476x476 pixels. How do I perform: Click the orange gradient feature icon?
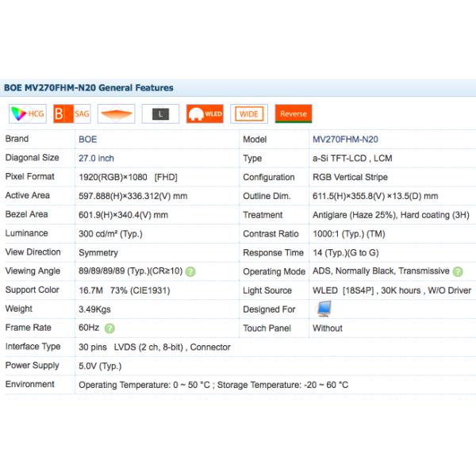(117, 114)
